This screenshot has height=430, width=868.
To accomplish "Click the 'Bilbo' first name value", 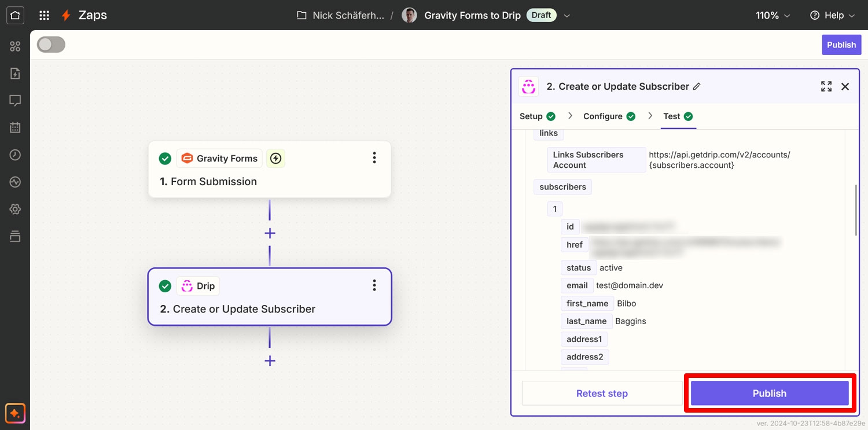I will [x=627, y=303].
